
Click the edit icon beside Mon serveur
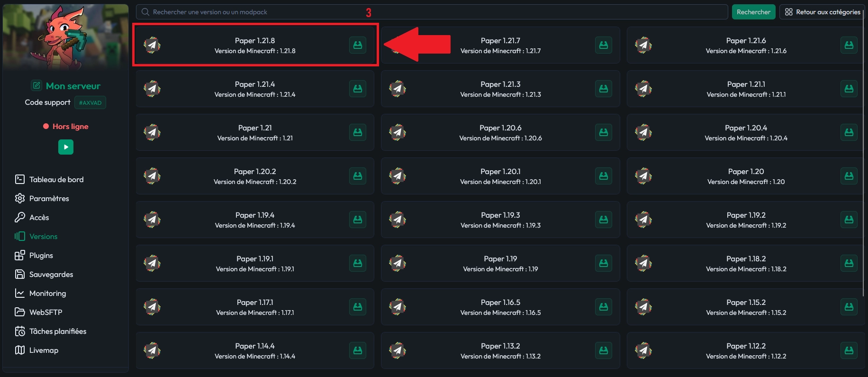point(36,85)
